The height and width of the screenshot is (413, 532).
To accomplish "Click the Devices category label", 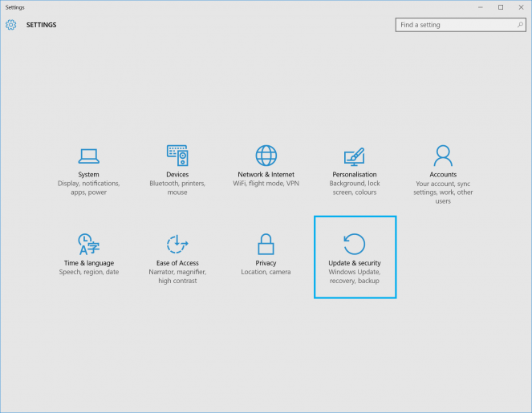I will [177, 174].
